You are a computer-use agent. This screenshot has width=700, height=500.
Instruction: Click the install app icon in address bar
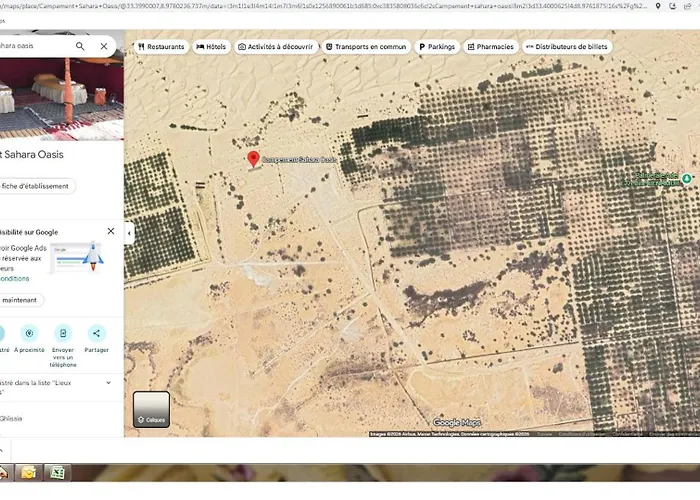coord(673,6)
